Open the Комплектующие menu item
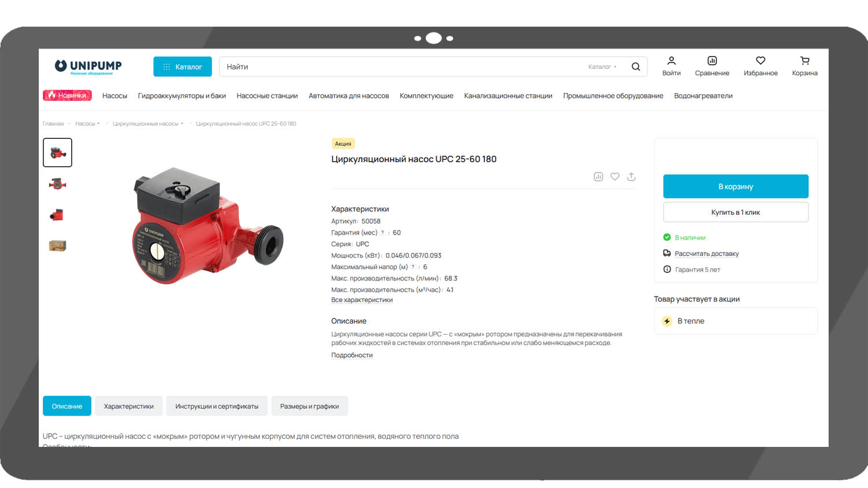Viewport: 868px width, 488px height. [x=426, y=96]
